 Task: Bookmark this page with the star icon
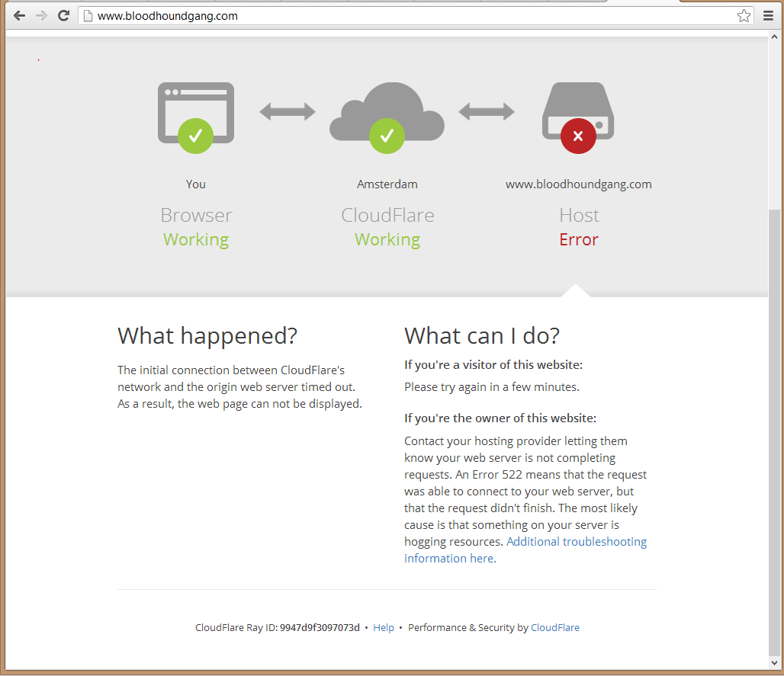coord(744,16)
